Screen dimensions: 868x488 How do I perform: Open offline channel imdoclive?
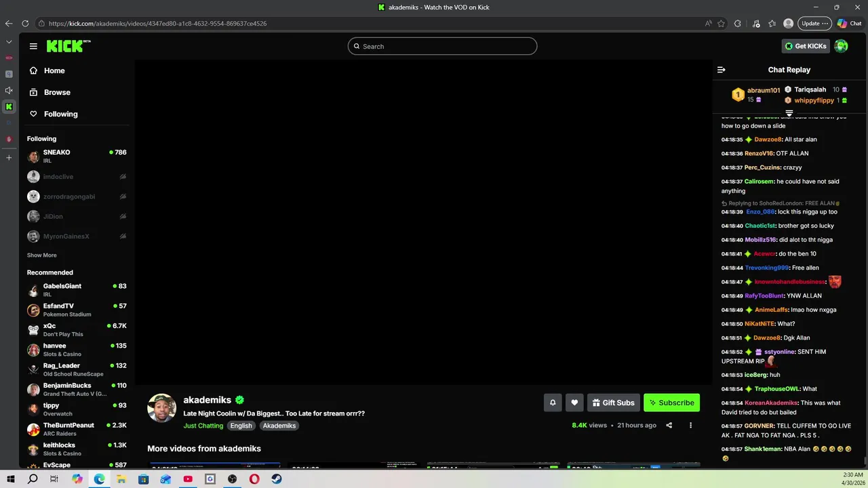pyautogui.click(x=77, y=177)
